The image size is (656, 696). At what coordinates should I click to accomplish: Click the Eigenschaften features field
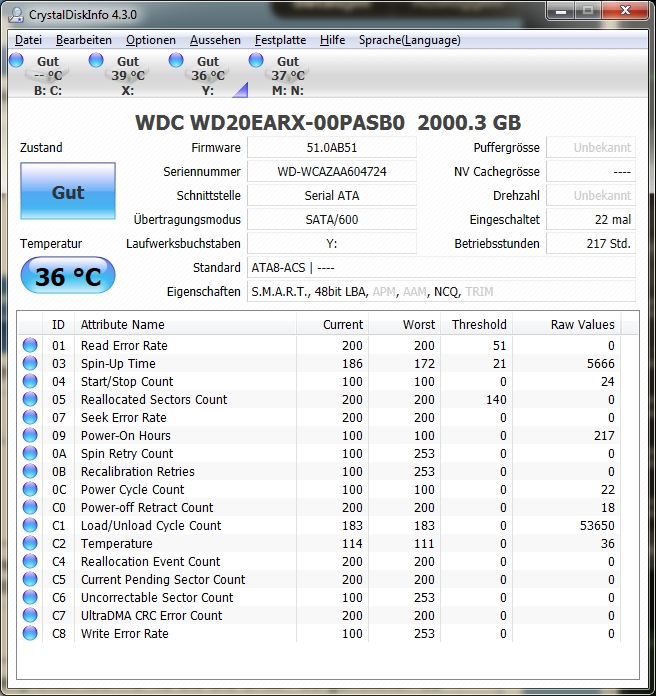(x=441, y=292)
